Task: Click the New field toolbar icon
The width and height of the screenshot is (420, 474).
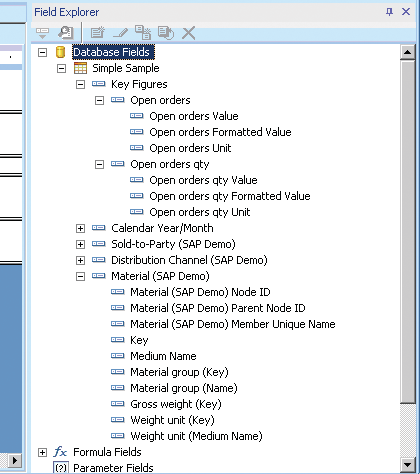Action: 98,33
